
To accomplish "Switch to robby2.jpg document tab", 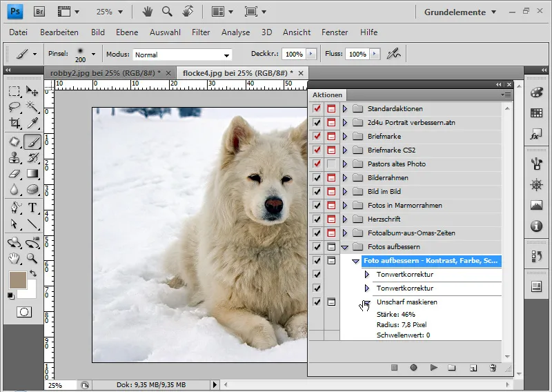I will pyautogui.click(x=106, y=73).
